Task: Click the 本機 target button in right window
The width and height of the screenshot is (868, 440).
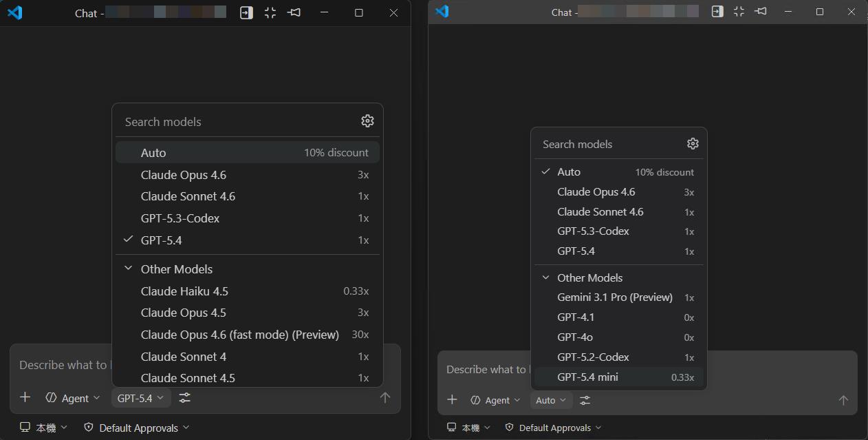Action: tap(469, 428)
